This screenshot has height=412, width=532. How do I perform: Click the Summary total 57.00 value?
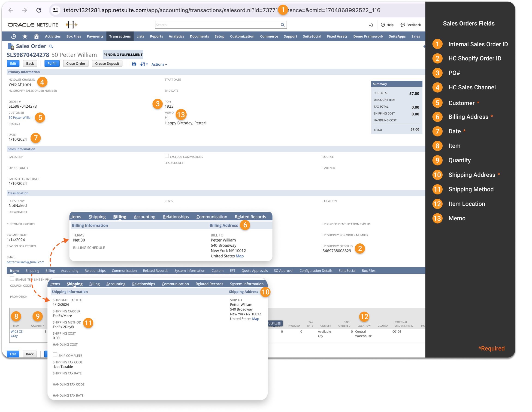tap(415, 129)
